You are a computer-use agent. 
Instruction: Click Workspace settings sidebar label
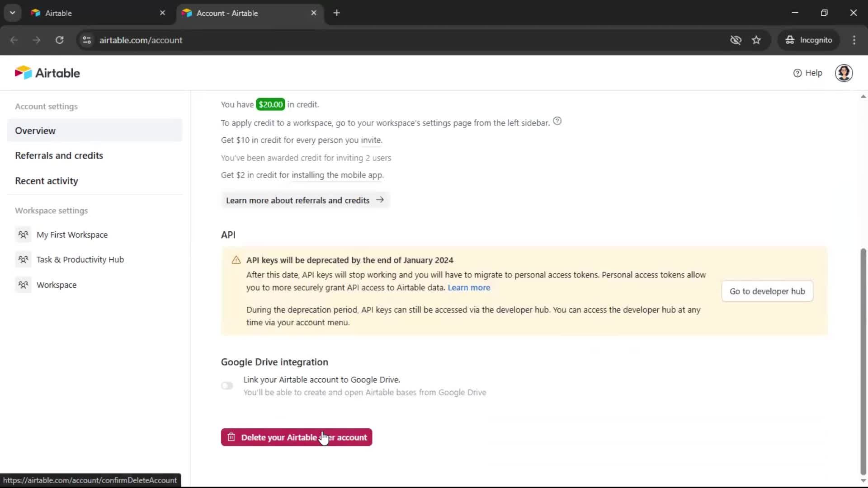click(51, 211)
